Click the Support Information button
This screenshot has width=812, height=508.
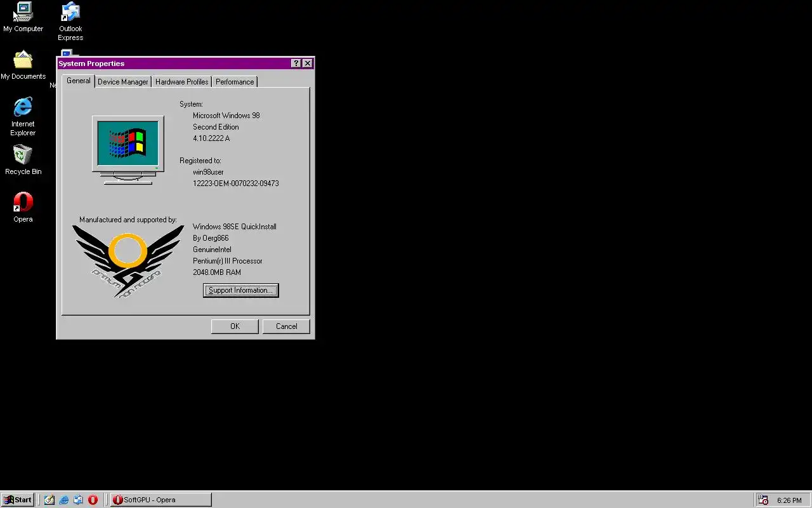(x=241, y=290)
